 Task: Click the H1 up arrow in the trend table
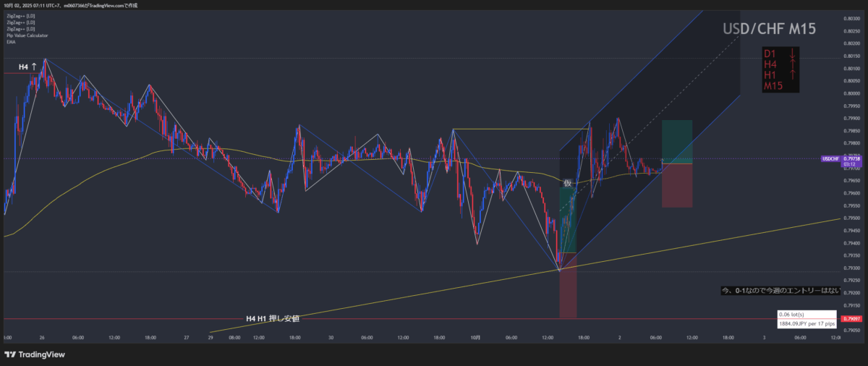click(x=793, y=75)
